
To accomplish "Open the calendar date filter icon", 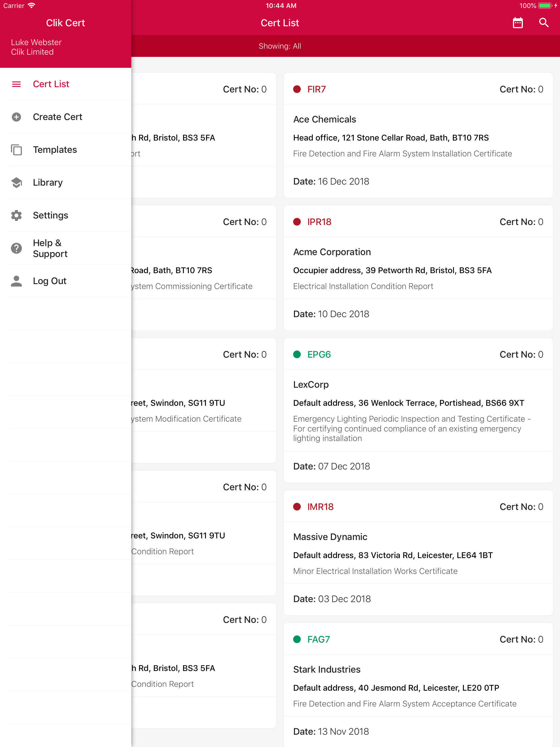I will pos(517,23).
